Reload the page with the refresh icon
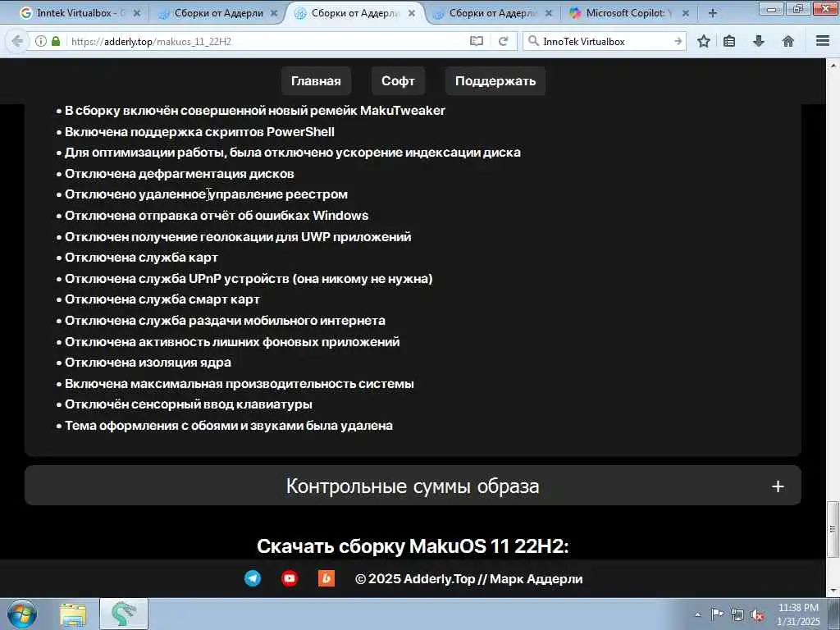This screenshot has height=630, width=840. pyautogui.click(x=503, y=41)
